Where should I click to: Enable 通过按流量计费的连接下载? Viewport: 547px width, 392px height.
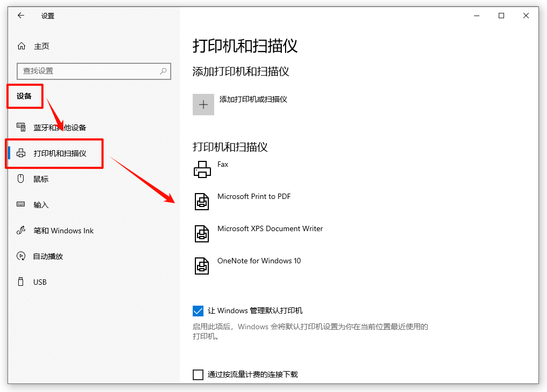[198, 374]
